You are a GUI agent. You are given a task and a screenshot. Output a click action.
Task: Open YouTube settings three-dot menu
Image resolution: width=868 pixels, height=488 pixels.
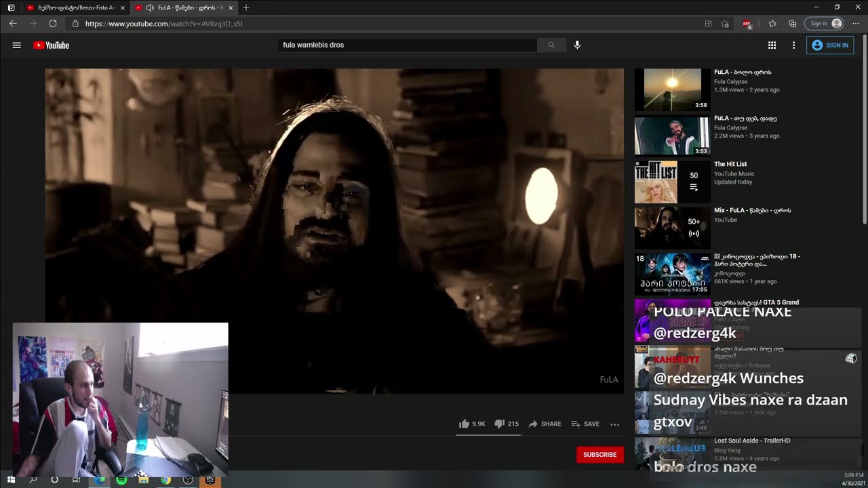[x=793, y=45]
